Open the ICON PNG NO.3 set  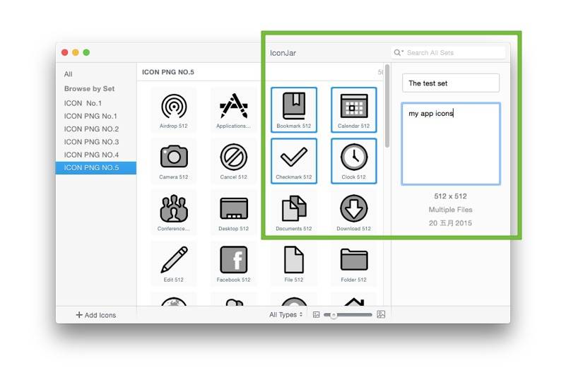pyautogui.click(x=91, y=142)
